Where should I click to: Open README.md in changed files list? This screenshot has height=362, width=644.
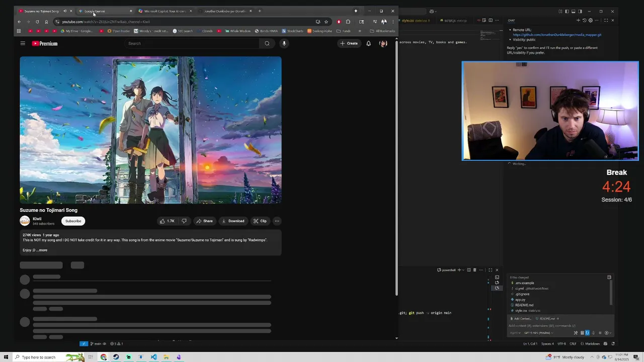point(524,305)
